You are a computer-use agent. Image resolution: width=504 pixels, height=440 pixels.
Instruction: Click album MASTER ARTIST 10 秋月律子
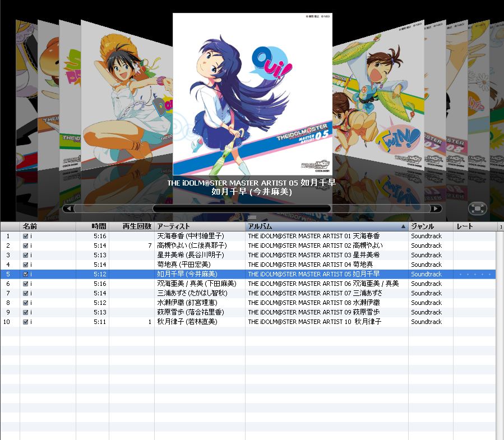point(315,322)
